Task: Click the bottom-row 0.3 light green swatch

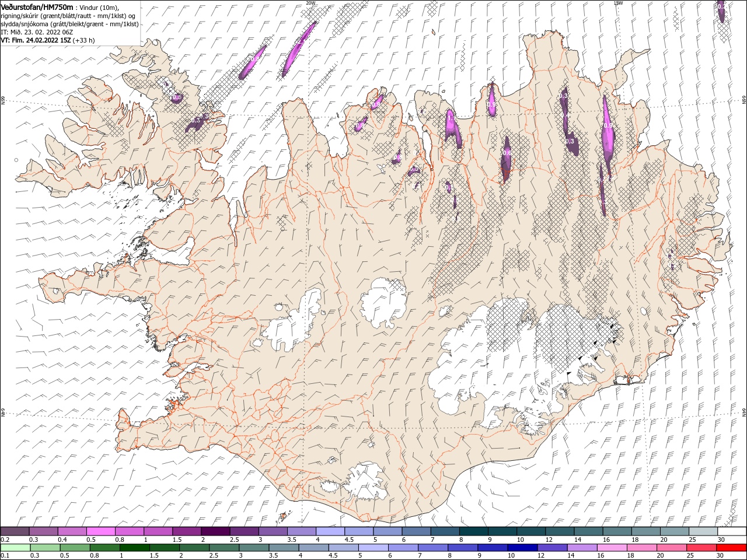Action: coord(45,548)
